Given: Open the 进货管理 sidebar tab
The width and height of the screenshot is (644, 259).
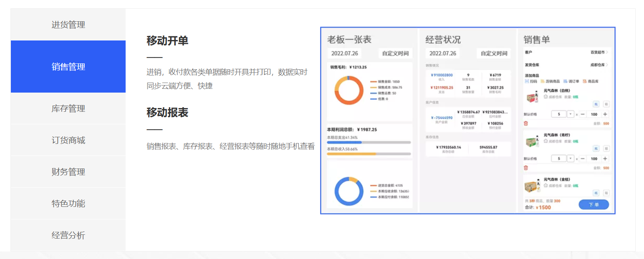Looking at the screenshot, I should pyautogui.click(x=68, y=25).
